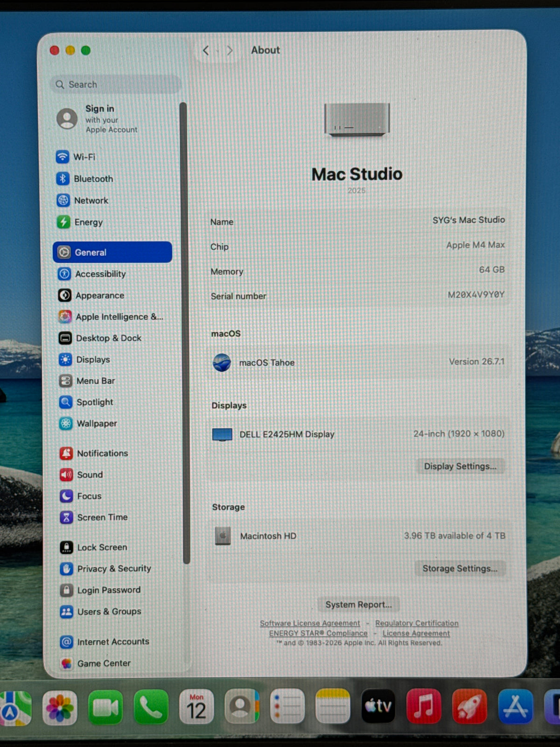Go forward with the right chevron
560x747 pixels.
click(x=230, y=50)
